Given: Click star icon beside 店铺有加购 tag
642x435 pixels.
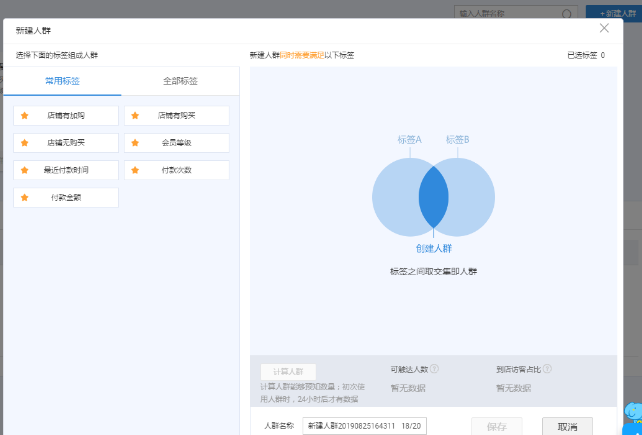Looking at the screenshot, I should click(25, 116).
